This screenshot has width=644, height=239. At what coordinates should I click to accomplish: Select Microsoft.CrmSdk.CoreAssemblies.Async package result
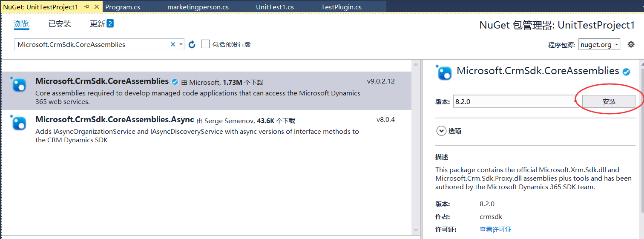pos(206,130)
